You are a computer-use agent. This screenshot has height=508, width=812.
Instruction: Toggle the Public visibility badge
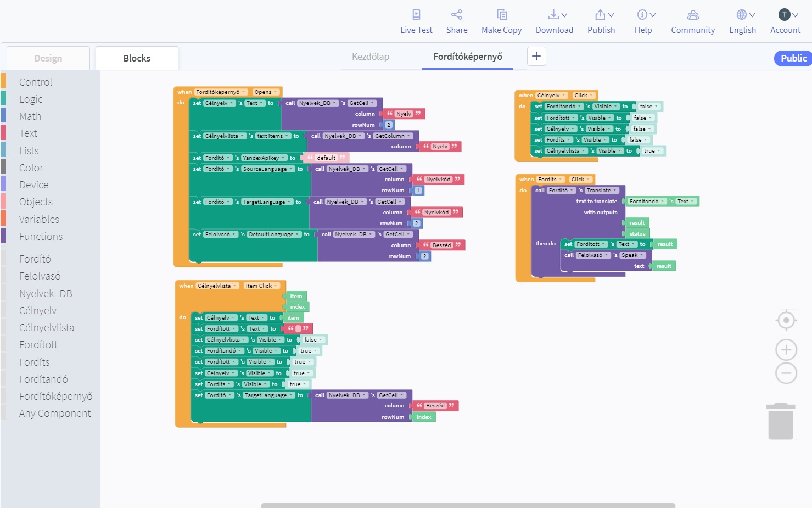[x=793, y=58]
